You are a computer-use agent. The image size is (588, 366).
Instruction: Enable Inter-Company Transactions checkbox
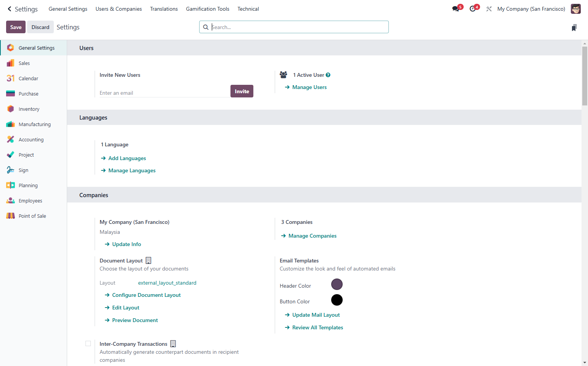(x=88, y=343)
